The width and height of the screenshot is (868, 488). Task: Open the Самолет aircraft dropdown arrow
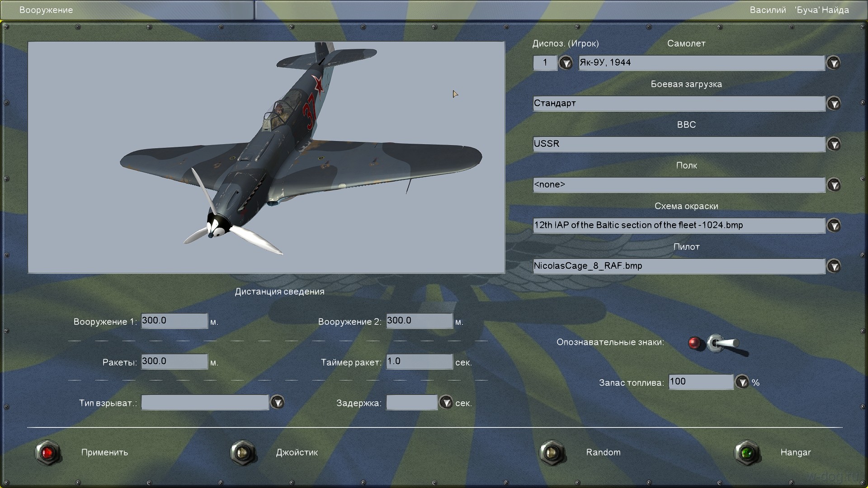pos(833,63)
